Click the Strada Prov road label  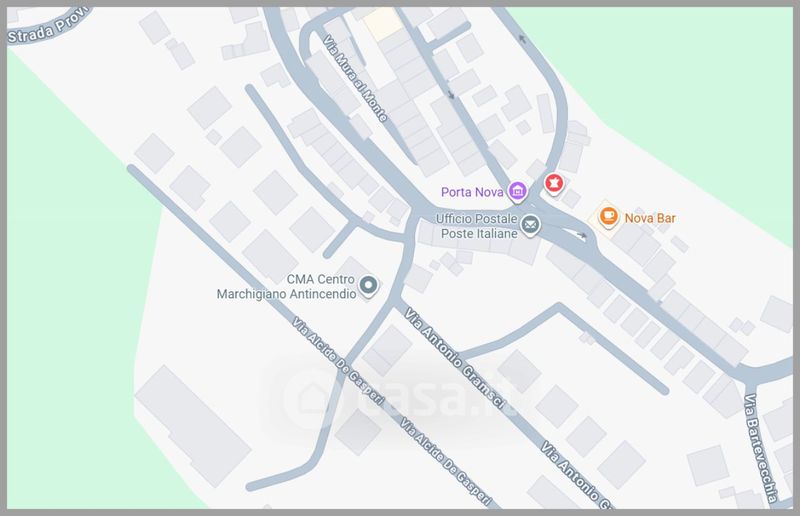pos(47,28)
